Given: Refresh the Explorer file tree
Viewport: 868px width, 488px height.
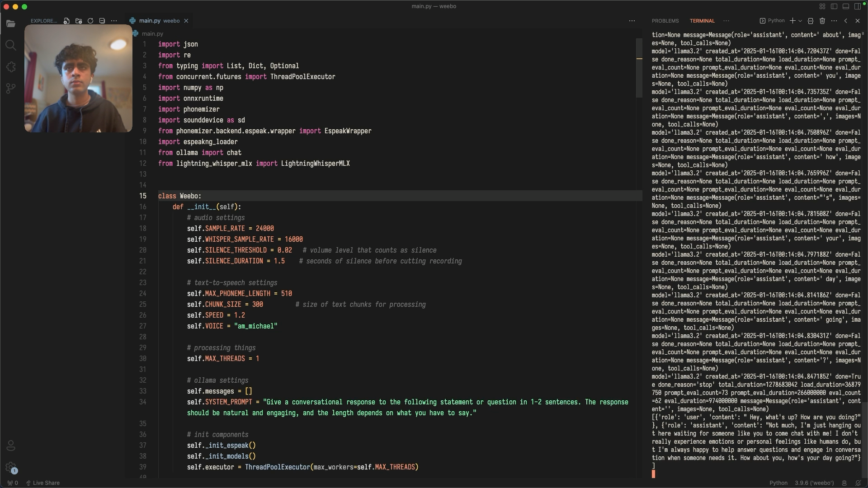Looking at the screenshot, I should [90, 21].
